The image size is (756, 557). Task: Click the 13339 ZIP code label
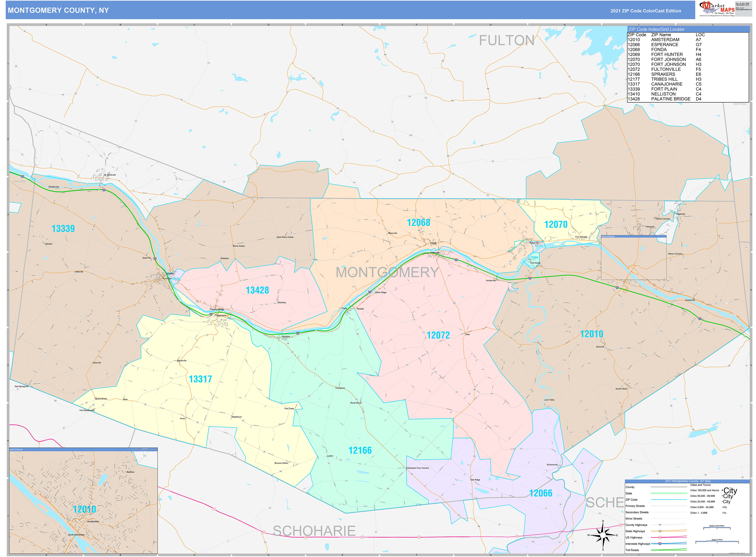(x=63, y=229)
